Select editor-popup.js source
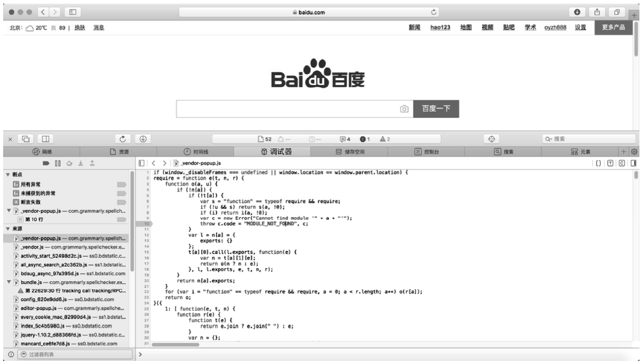This screenshot has height=364, width=643. 66,308
